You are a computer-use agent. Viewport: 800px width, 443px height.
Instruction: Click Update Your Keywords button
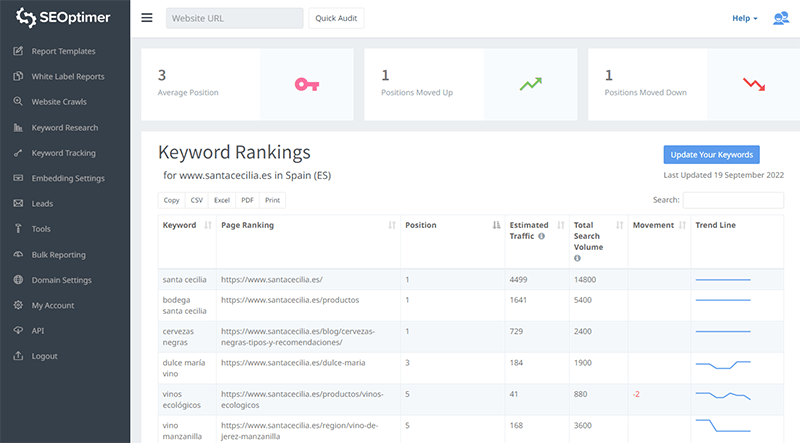[711, 154]
